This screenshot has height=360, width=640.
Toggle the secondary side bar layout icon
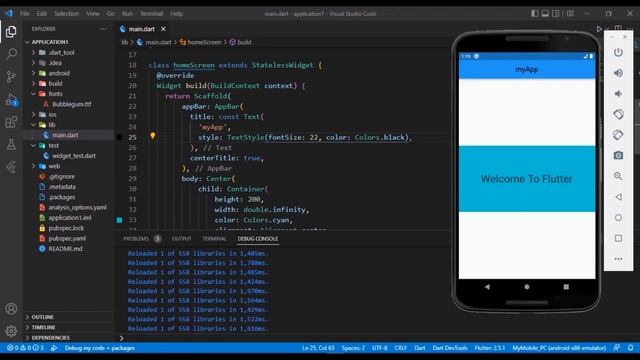click(556, 13)
